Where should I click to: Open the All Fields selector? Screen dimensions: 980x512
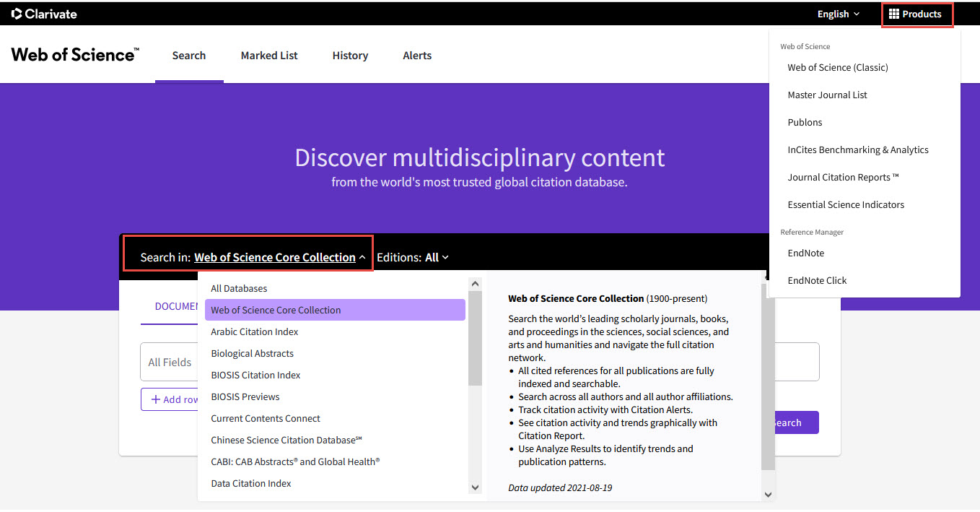point(169,362)
